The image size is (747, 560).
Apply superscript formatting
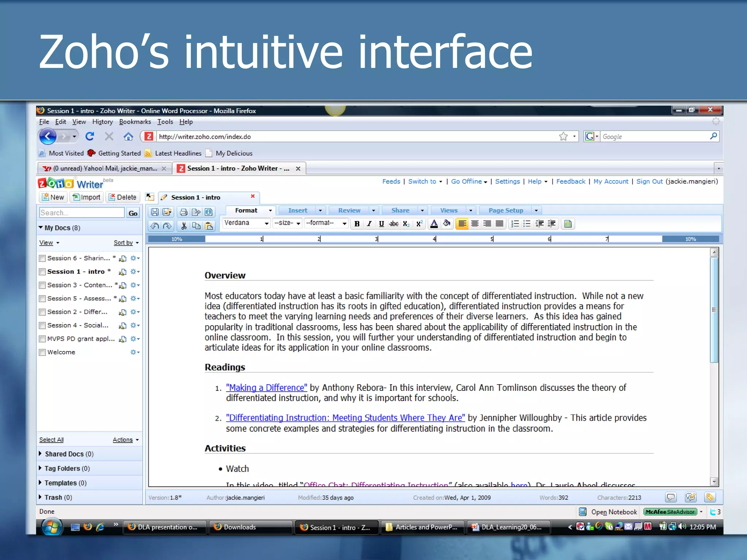(x=419, y=224)
